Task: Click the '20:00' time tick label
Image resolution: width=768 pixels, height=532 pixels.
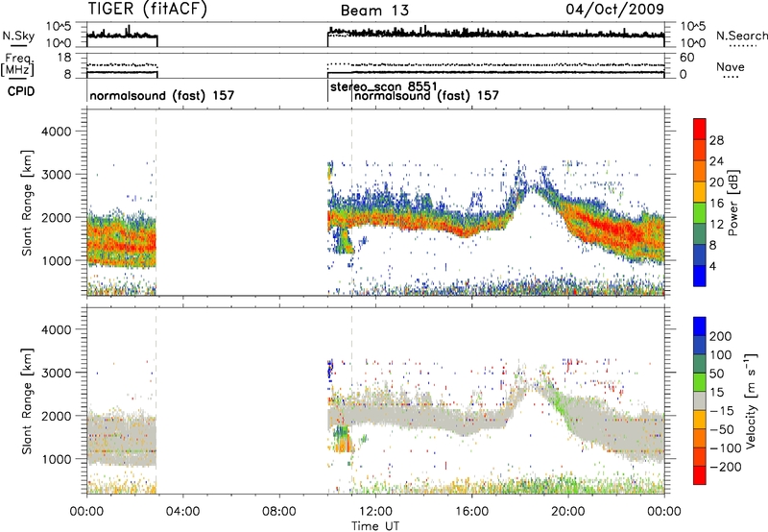Action: (x=568, y=512)
